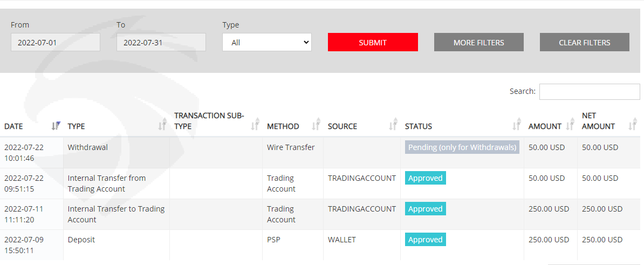This screenshot has height=265, width=644.
Task: Select the Approved badge on Deposit row
Action: pyautogui.click(x=426, y=240)
